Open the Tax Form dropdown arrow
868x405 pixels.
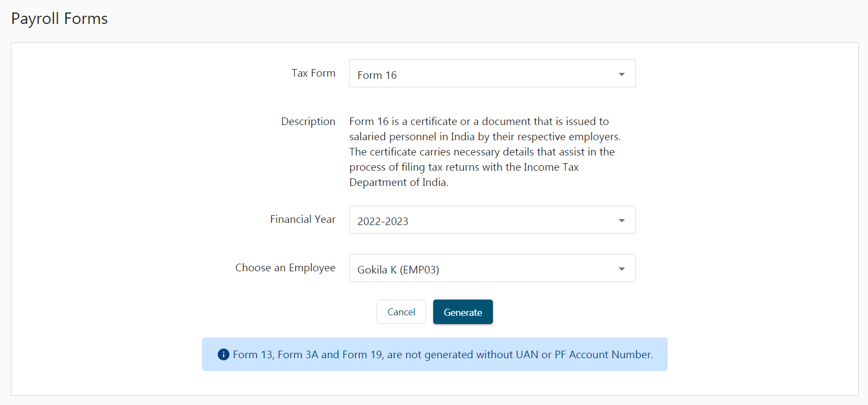point(621,74)
